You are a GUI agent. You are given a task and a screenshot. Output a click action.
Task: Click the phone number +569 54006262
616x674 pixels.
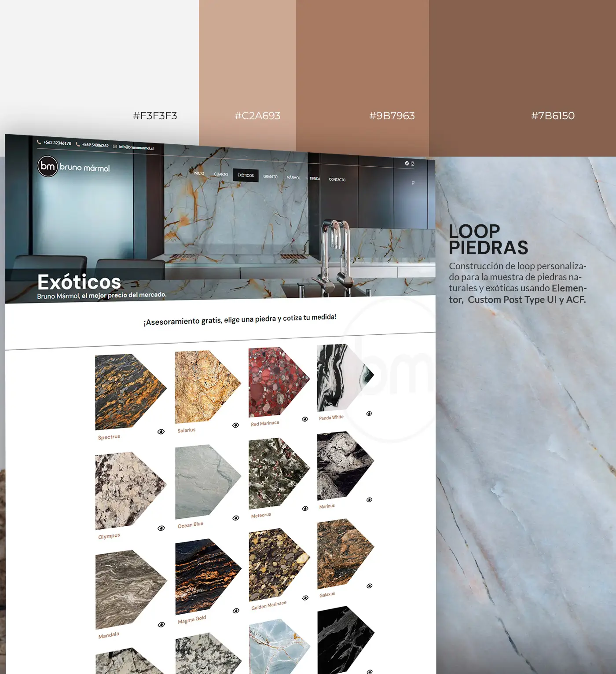(95, 145)
